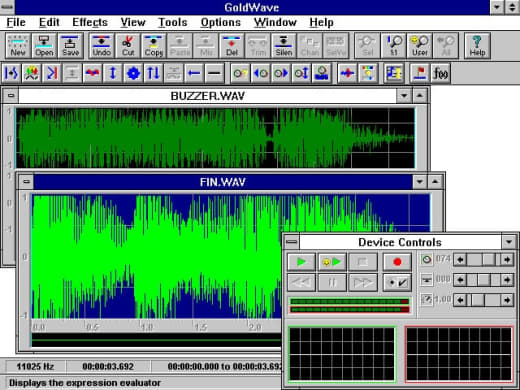Viewport: 520px width, 390px height.
Task: Click the Help question mark button
Action: click(x=477, y=45)
